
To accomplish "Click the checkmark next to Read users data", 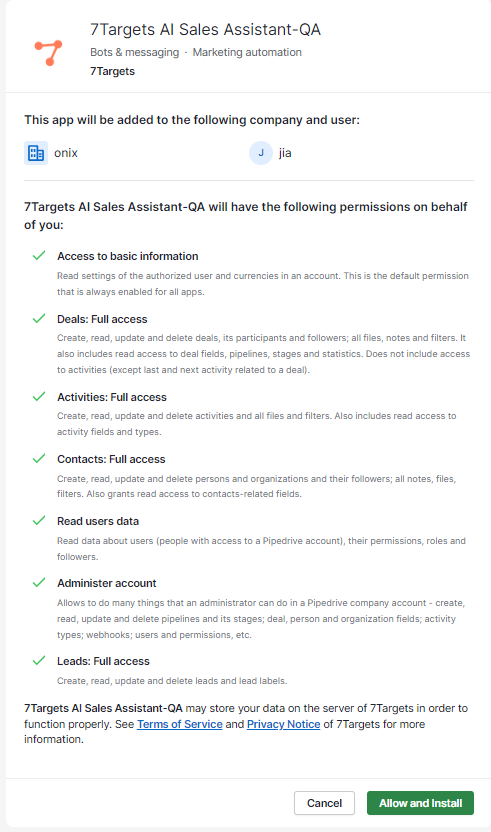I will pos(39,521).
